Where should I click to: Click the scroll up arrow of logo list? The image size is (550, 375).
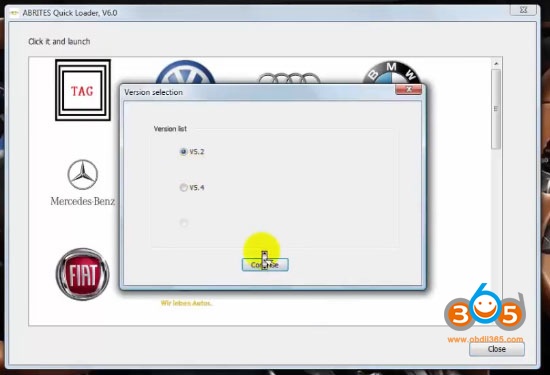pos(496,64)
